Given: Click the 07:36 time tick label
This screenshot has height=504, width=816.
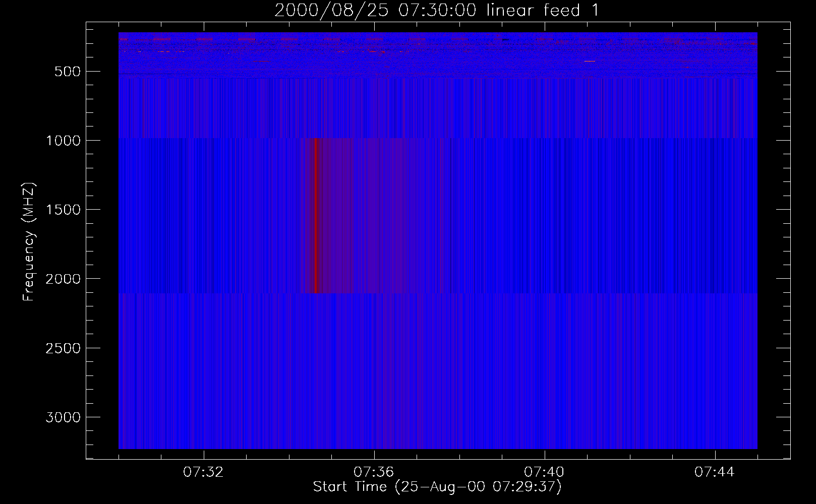Looking at the screenshot, I should tap(374, 472).
